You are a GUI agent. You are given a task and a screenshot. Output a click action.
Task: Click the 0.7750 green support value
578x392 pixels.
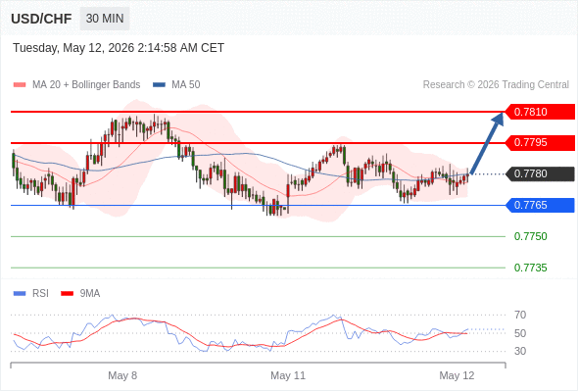(x=530, y=236)
